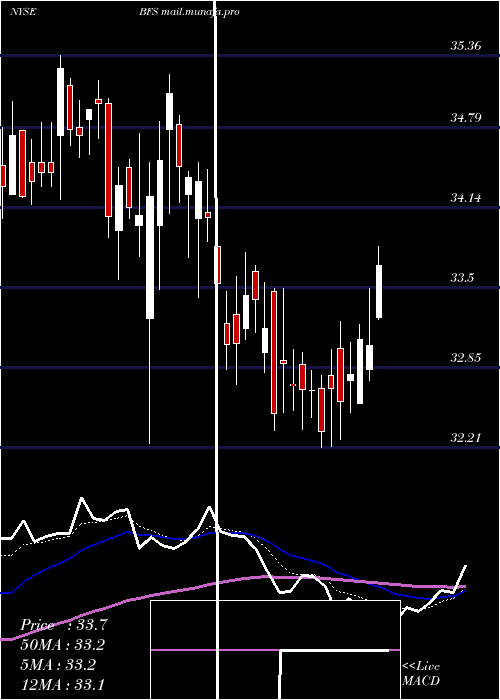The image size is (500, 700).
Task: Click the 33.5 price level label
Action: click(x=462, y=278)
